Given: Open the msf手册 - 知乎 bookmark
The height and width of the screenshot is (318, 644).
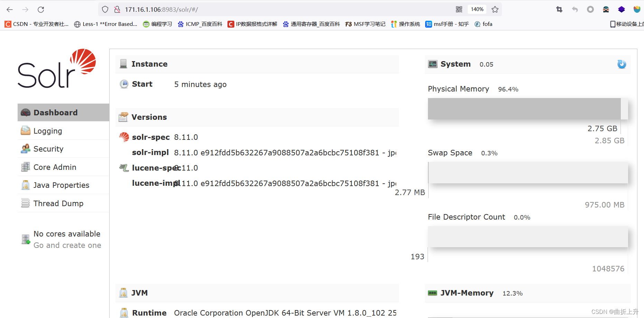Looking at the screenshot, I should coord(447,24).
